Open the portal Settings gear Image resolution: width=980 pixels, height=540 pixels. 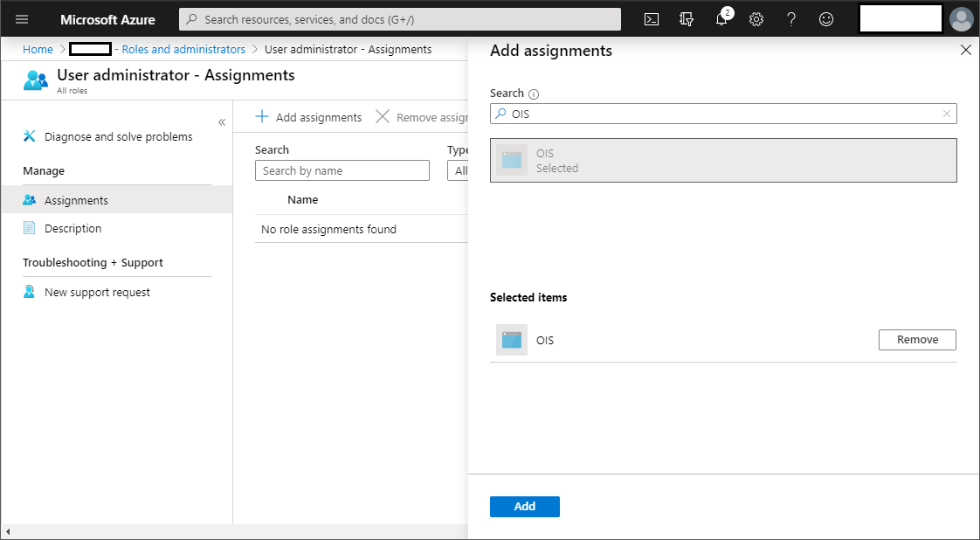756,19
